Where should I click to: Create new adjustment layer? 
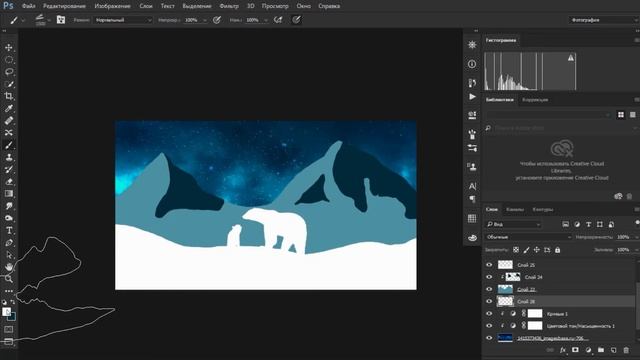tap(588, 350)
